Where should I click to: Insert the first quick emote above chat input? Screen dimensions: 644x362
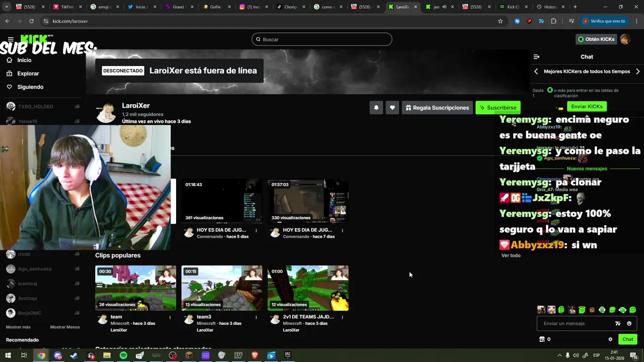point(541,310)
